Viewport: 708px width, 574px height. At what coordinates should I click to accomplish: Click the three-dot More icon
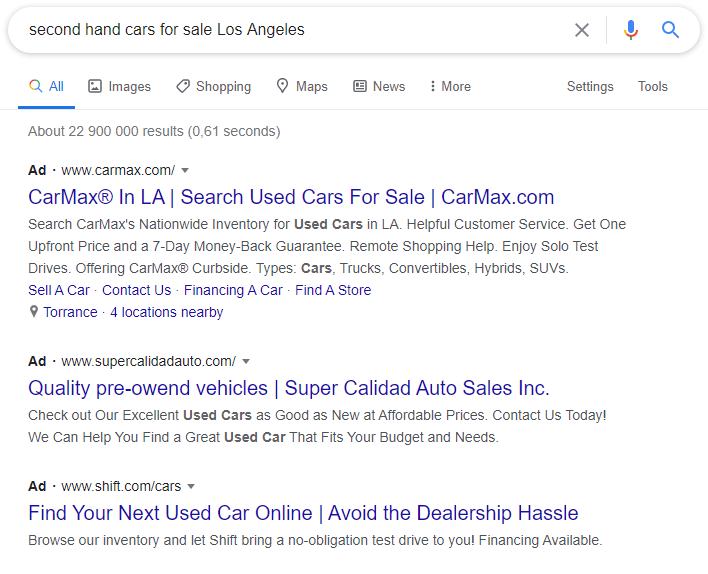coord(433,86)
